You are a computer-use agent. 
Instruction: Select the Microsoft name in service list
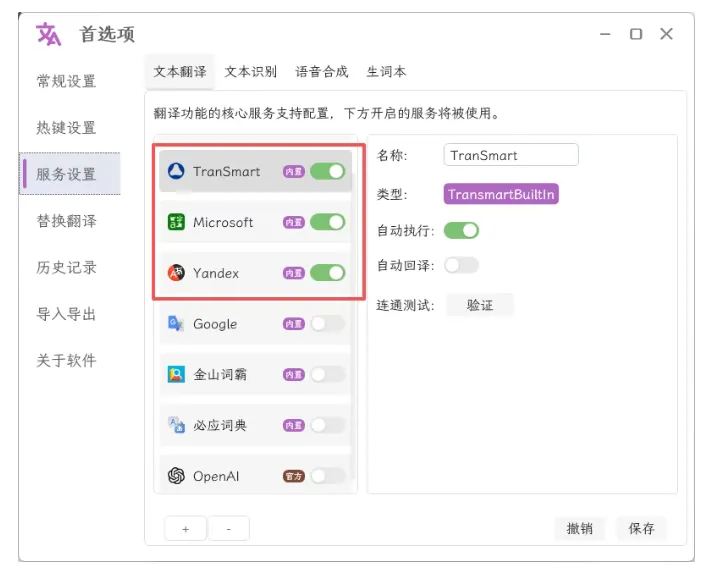pos(223,222)
